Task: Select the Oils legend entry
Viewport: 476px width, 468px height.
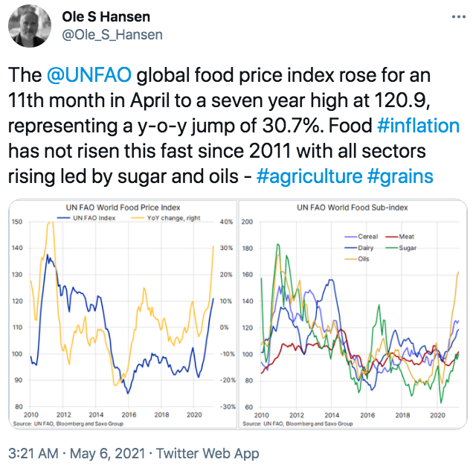Action: point(357,259)
